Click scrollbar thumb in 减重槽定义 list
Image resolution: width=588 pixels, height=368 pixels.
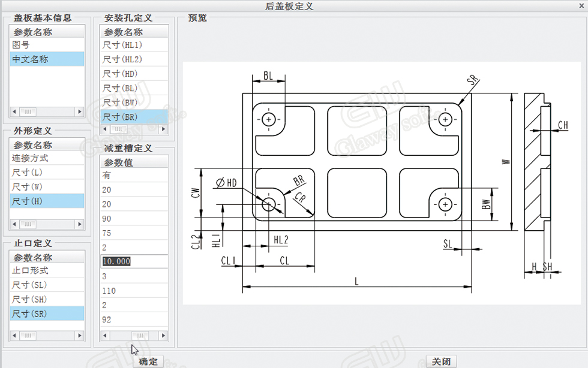(x=140, y=336)
